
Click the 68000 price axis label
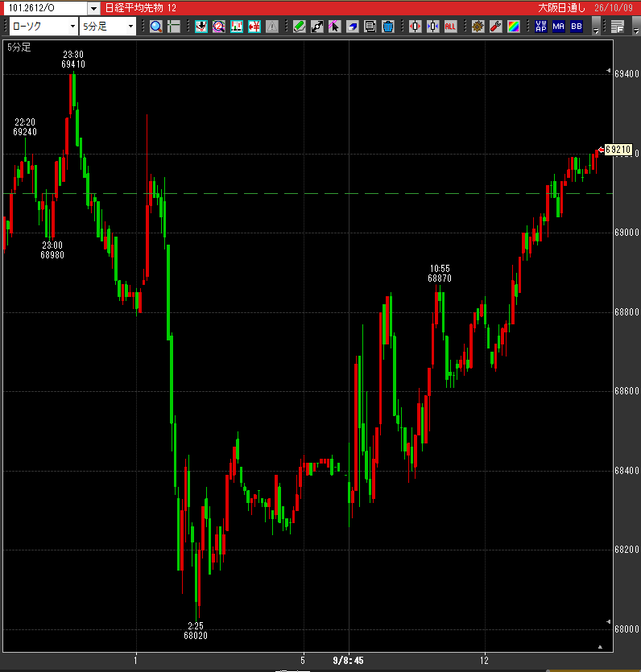click(627, 629)
